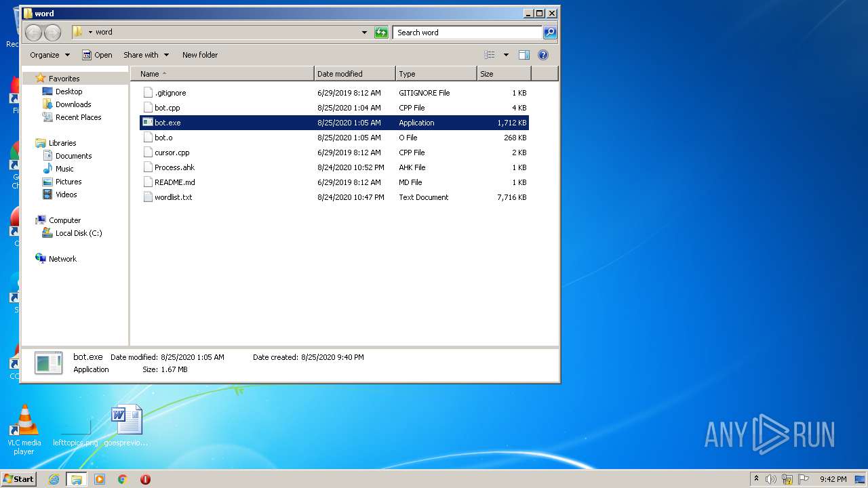The image size is (868, 488).
Task: Open the Help question mark icon
Action: 543,55
